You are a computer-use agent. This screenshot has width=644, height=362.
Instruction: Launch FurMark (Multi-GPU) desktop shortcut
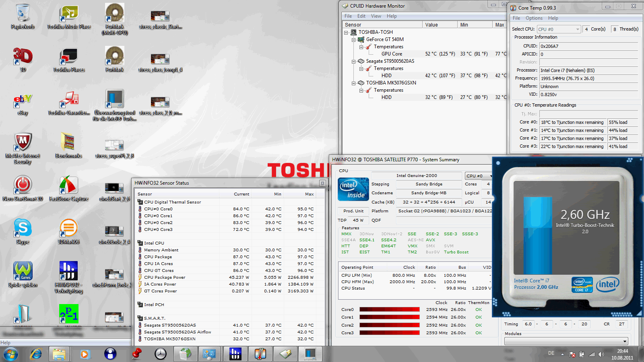pos(115,19)
